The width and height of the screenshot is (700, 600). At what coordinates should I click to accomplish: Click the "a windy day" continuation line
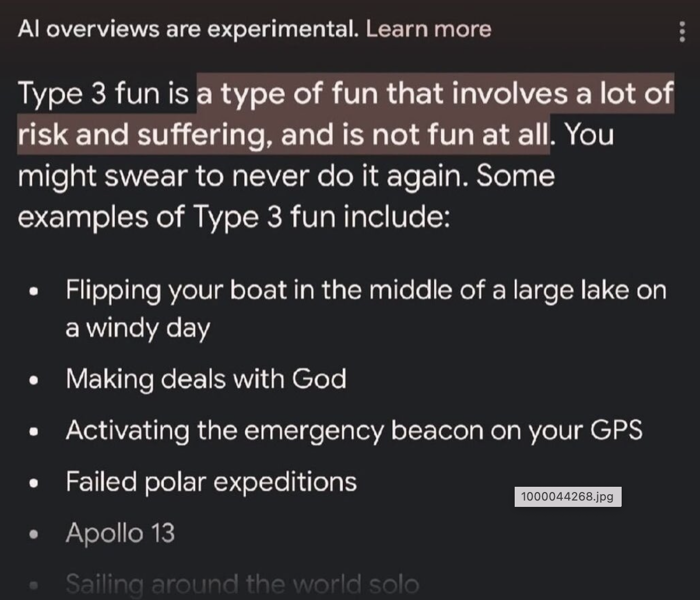click(138, 328)
